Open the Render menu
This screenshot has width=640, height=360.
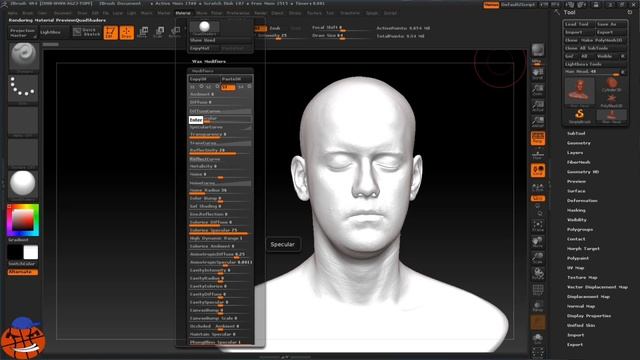pyautogui.click(x=260, y=13)
